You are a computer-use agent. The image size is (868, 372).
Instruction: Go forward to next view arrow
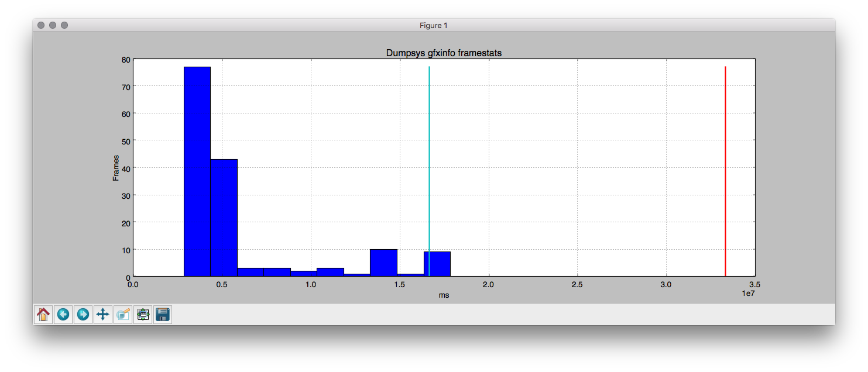click(x=83, y=315)
